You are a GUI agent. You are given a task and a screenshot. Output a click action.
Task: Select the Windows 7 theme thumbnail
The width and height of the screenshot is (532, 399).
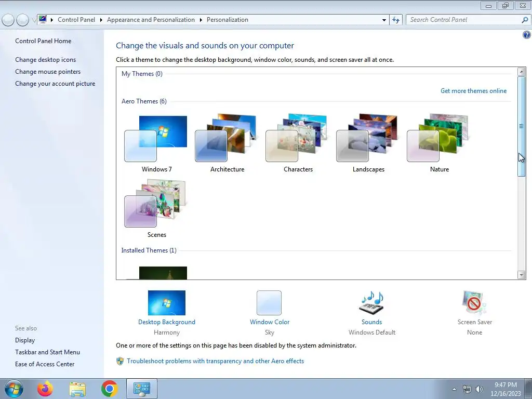coord(156,139)
